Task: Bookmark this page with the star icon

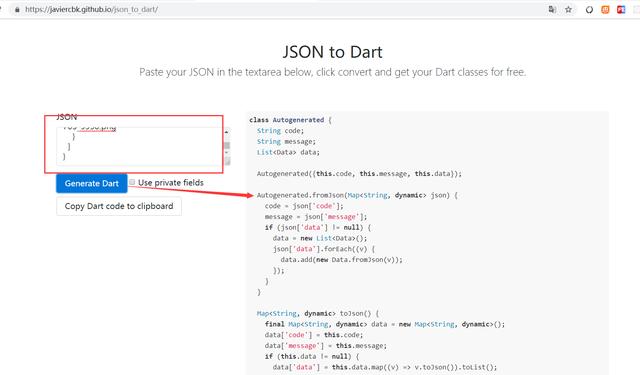Action: 568,9
